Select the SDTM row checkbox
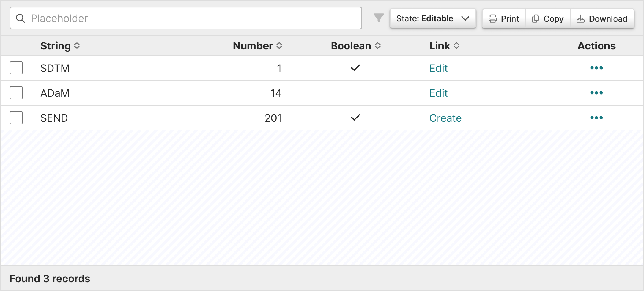The image size is (644, 291). [x=16, y=68]
